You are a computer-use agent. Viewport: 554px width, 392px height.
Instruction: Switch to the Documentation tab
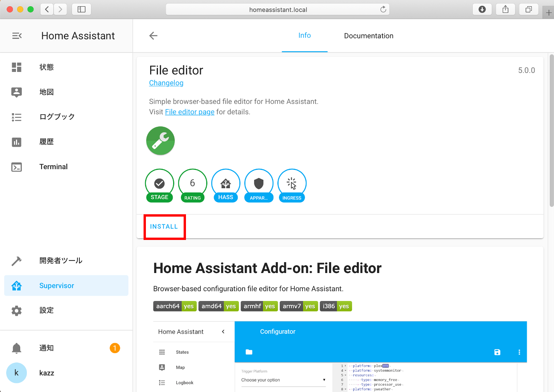pyautogui.click(x=369, y=36)
